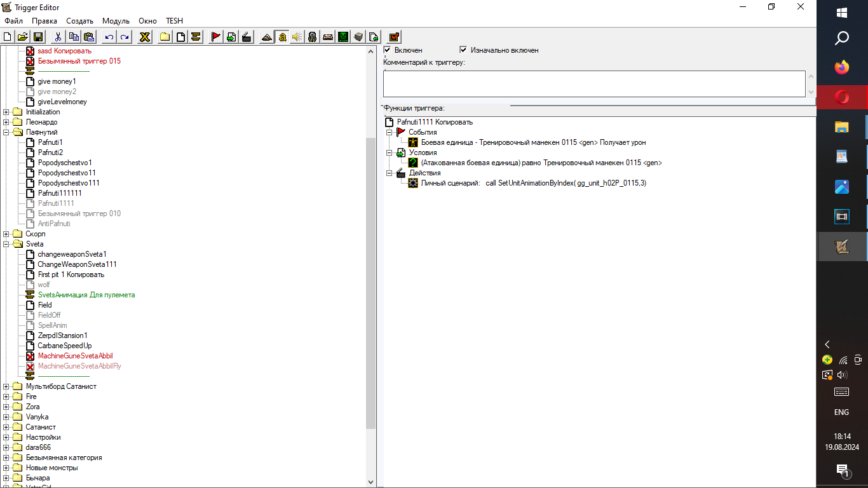Open the Файл menu
Image resolution: width=868 pixels, height=488 pixels.
tap(13, 21)
